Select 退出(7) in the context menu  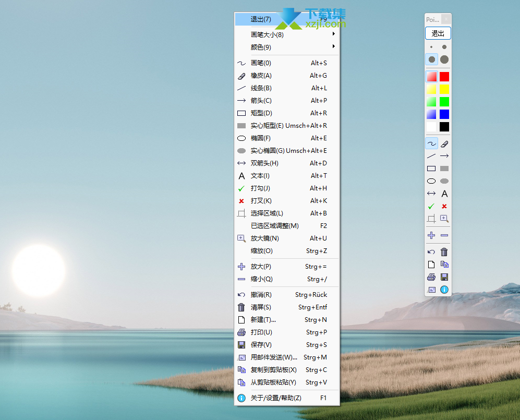pyautogui.click(x=287, y=19)
